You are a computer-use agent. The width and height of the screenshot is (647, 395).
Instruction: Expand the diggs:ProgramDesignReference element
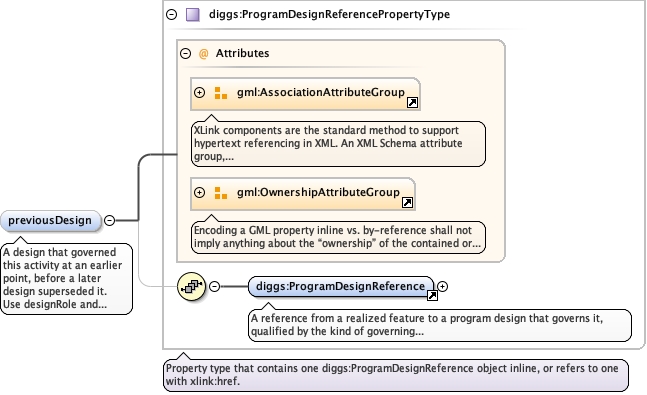point(442,286)
